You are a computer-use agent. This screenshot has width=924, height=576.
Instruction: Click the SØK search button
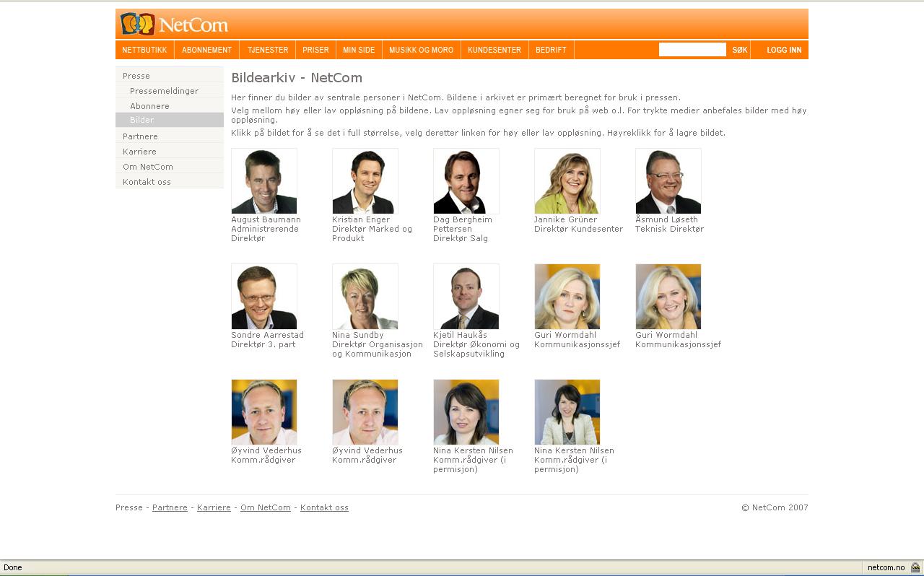tap(740, 50)
